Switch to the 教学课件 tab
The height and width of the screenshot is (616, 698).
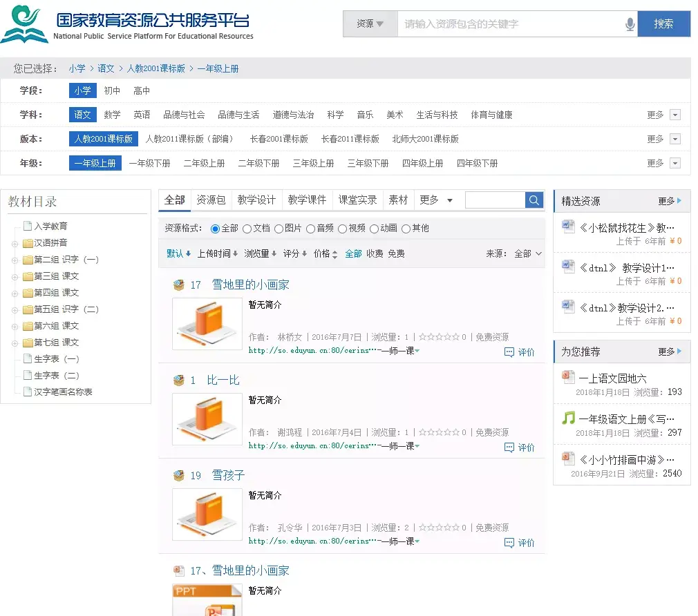[307, 200]
